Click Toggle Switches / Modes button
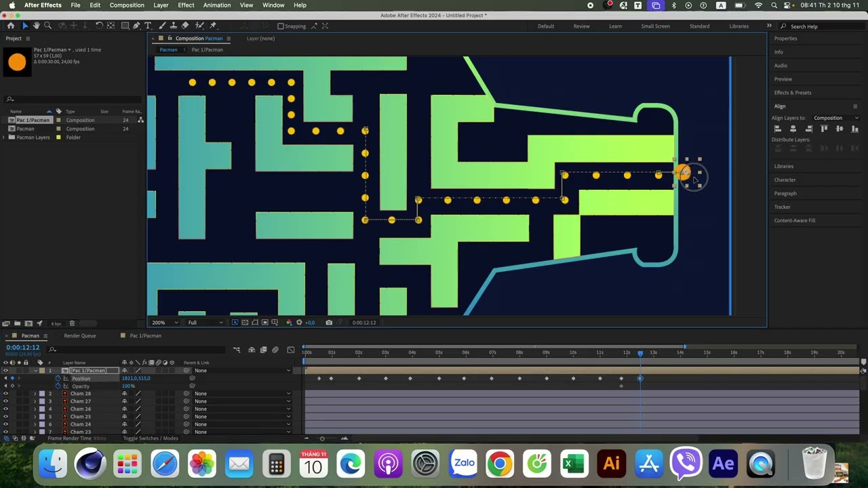This screenshot has width=868, height=488. pyautogui.click(x=151, y=439)
